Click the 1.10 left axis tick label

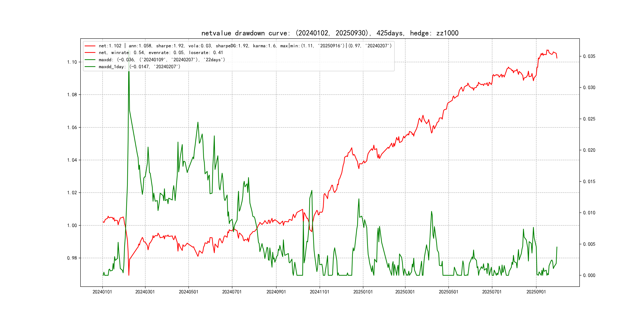click(x=72, y=62)
